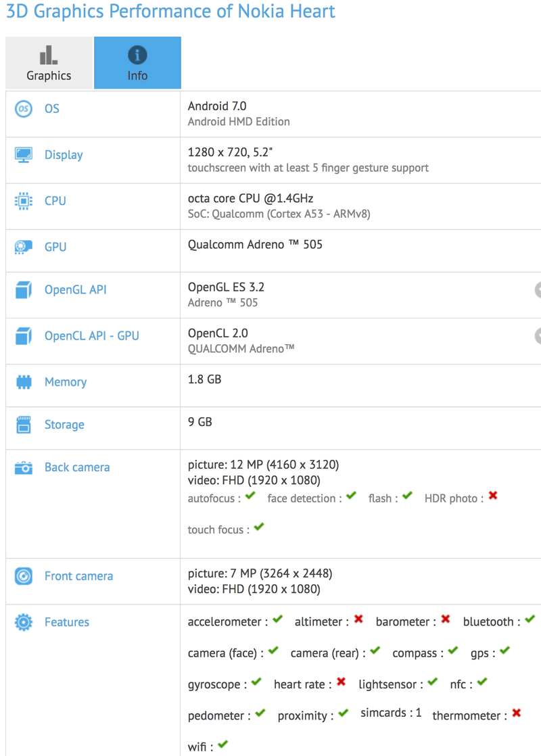The image size is (541, 756).
Task: Open the Back camera link
Action: 77,467
